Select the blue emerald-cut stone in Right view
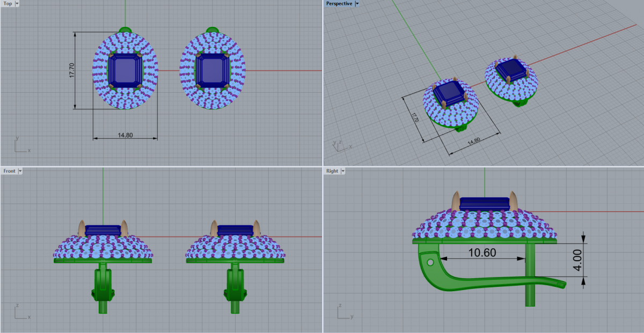Image resolution: width=644 pixels, height=333 pixels. [x=485, y=204]
